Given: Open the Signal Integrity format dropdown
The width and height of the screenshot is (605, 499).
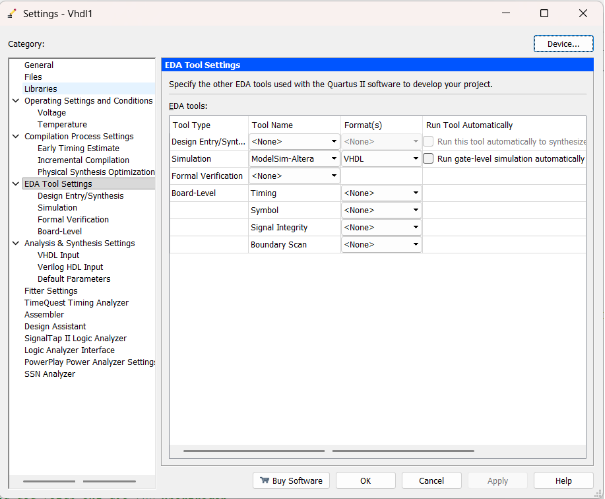Looking at the screenshot, I should (x=415, y=228).
